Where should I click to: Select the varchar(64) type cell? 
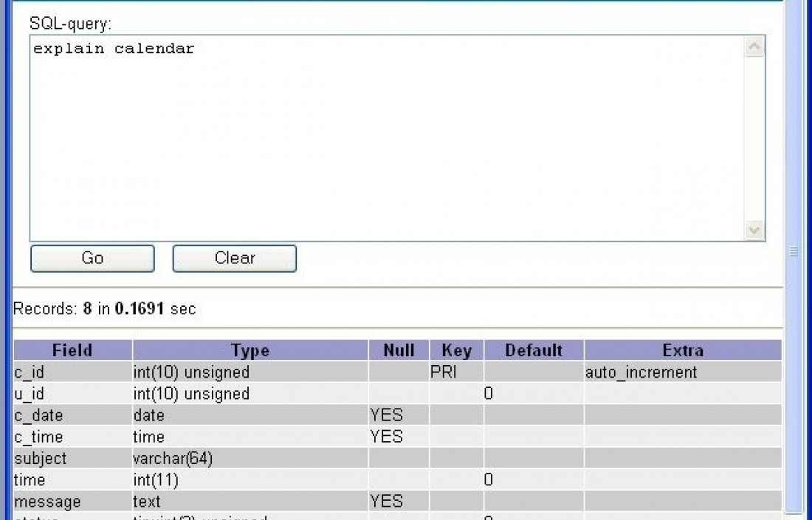250,459
